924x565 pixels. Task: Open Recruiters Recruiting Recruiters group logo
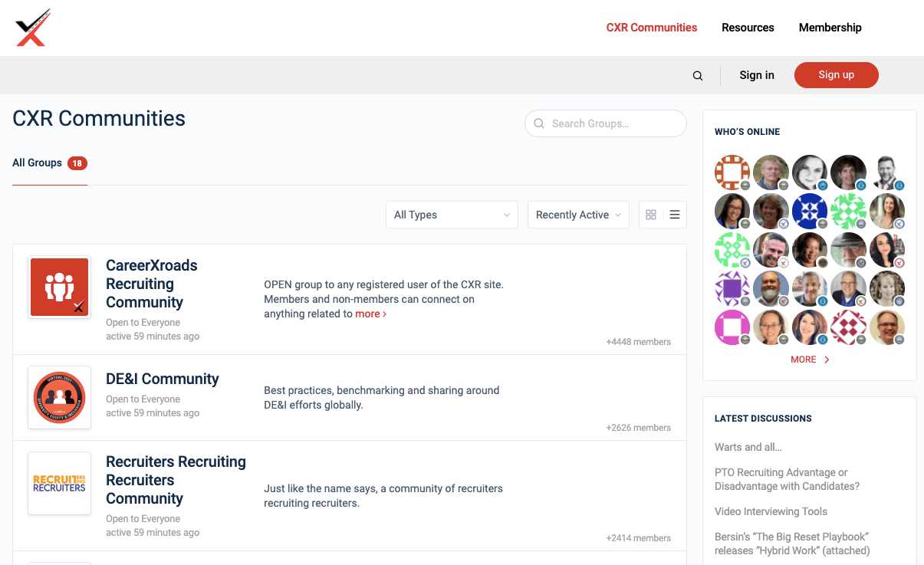(x=60, y=483)
